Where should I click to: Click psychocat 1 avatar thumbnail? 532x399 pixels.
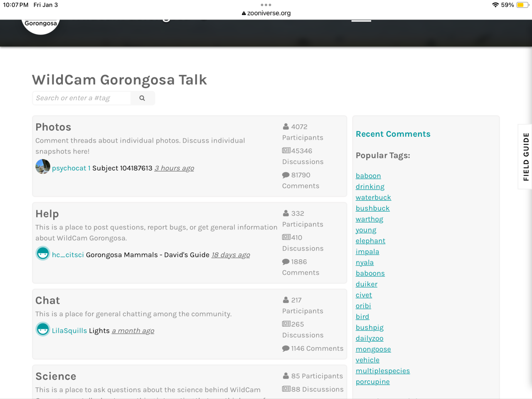pyautogui.click(x=43, y=167)
